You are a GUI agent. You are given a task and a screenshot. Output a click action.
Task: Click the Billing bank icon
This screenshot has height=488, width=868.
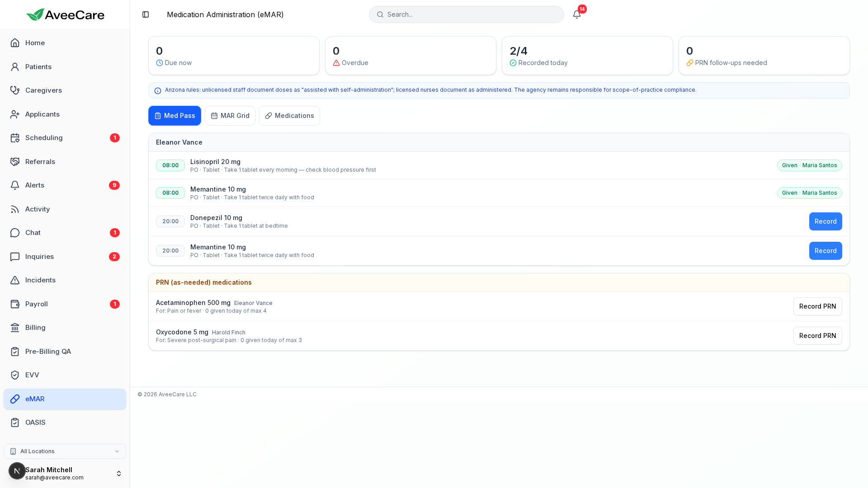pyautogui.click(x=15, y=328)
